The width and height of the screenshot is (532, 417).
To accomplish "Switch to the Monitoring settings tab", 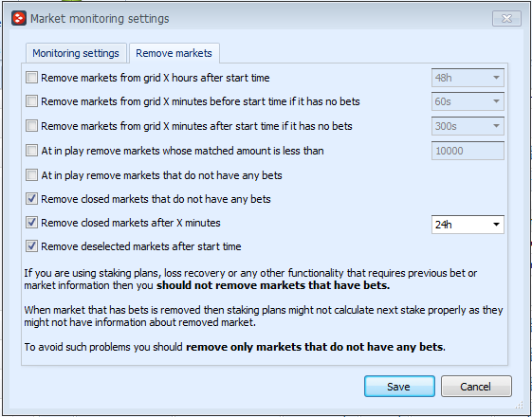I will coord(76,53).
